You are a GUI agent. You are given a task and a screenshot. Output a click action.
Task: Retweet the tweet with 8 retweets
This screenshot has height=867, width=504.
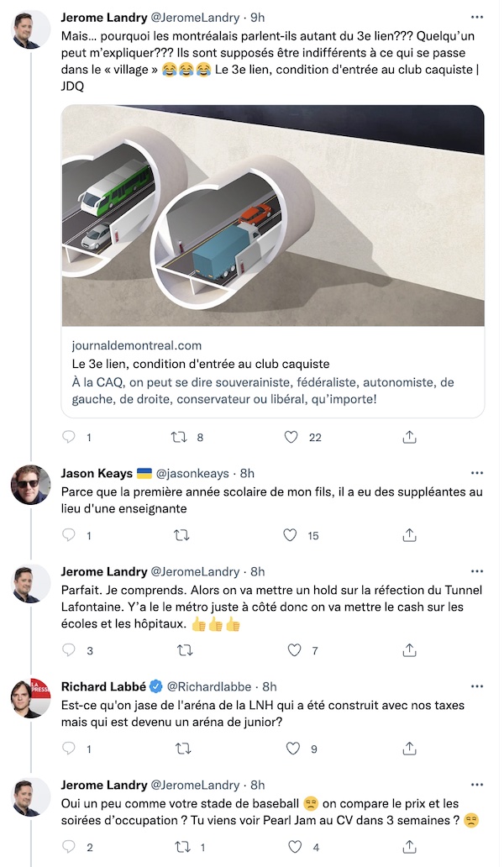179,438
